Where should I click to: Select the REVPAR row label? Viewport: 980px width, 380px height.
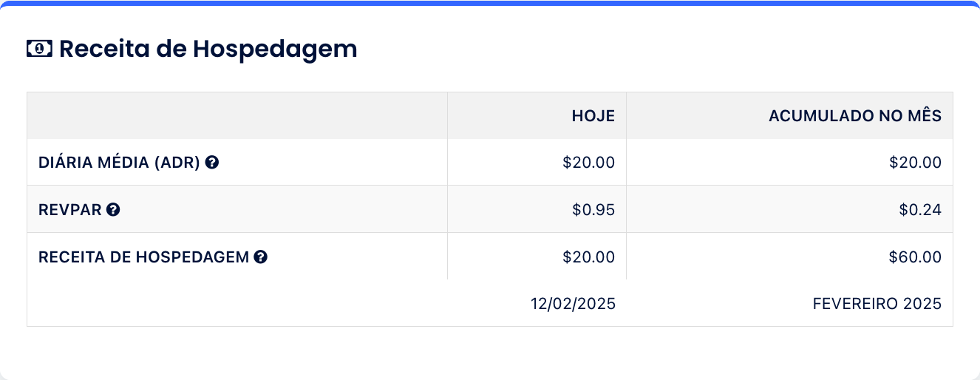(70, 210)
